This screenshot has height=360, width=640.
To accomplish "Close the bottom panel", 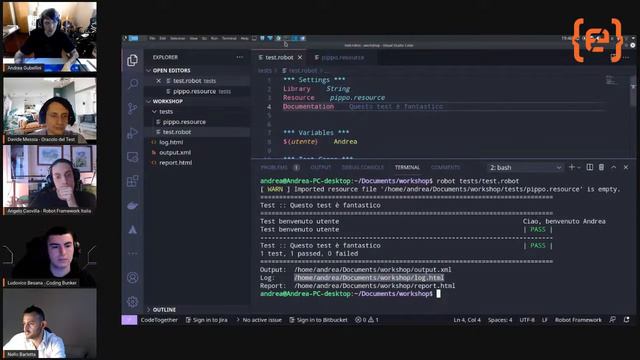I will click(x=626, y=167).
